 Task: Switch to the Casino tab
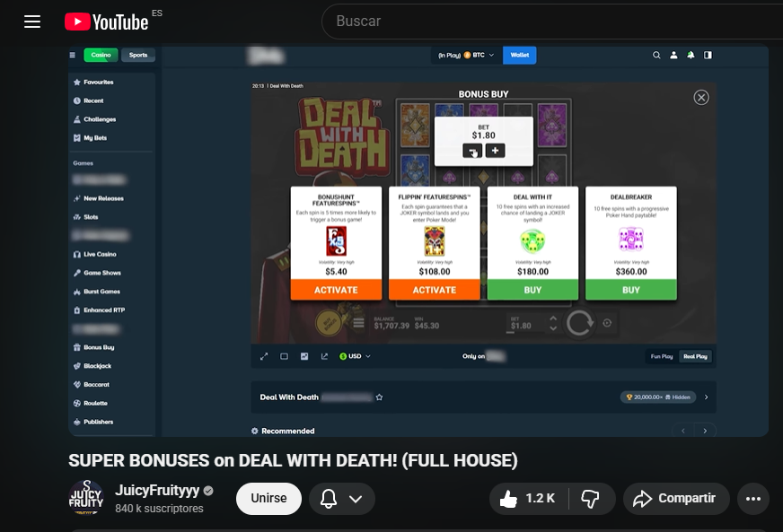[101, 55]
